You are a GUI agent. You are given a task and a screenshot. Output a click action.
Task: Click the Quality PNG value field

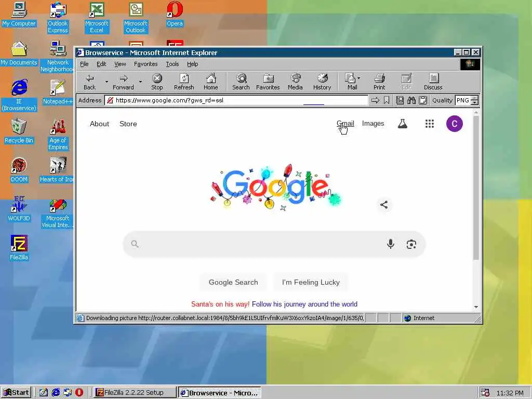coord(463,100)
